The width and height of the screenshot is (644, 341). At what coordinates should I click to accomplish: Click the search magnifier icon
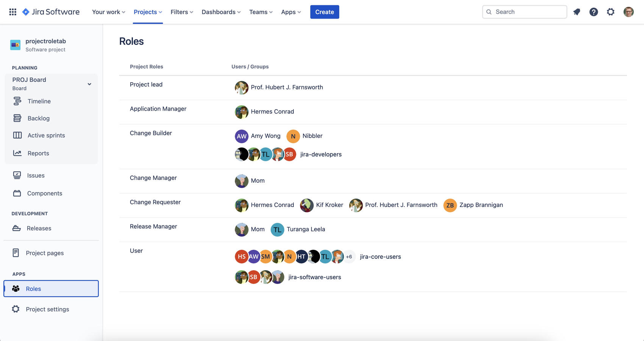pos(489,12)
